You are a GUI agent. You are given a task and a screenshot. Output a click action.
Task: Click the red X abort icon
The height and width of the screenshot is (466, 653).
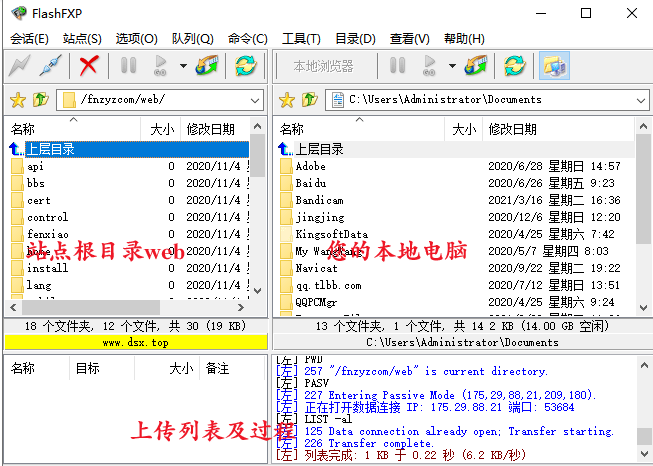tap(89, 66)
